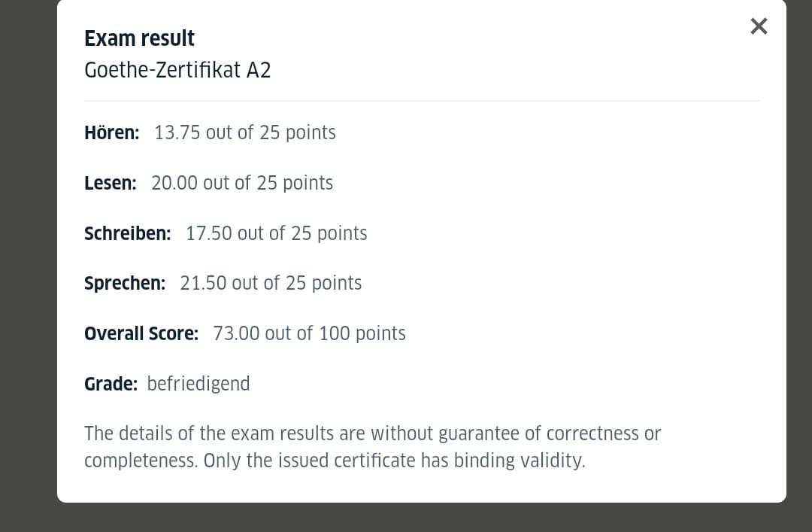The height and width of the screenshot is (532, 812).
Task: Select the 13.75 out of 25 score
Action: [x=245, y=132]
